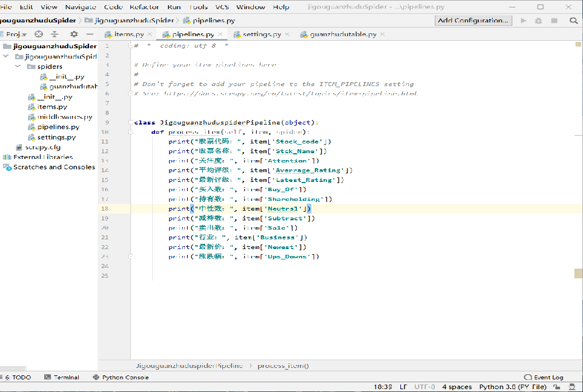Open the Refactor menu
This screenshot has height=392, width=583.
144,7
